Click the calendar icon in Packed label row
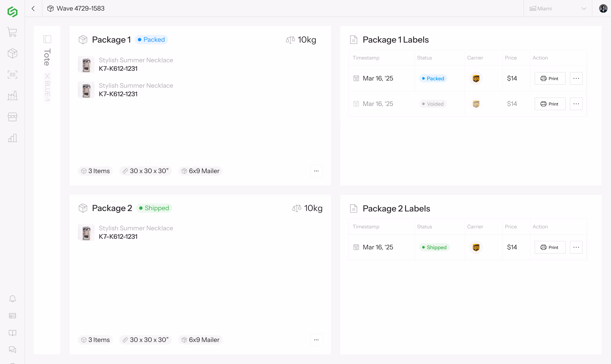Screen dimensions: 611x364 (x=356, y=78)
